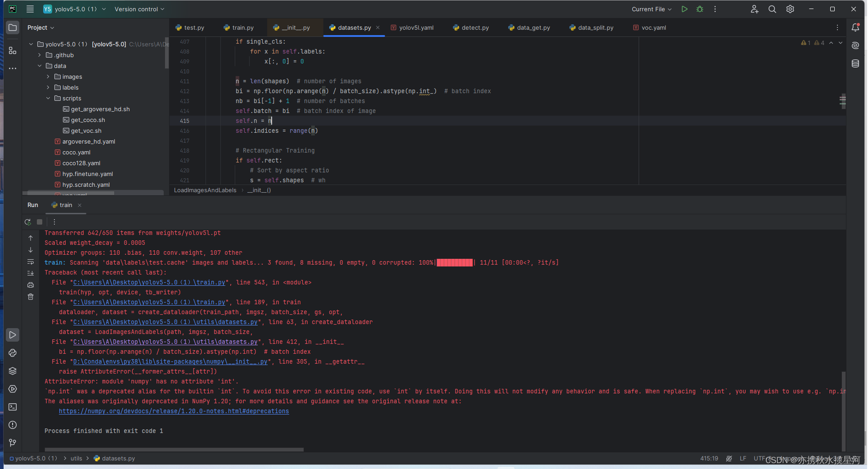
Task: Open train.py line 543 traceback link
Action: [149, 283]
